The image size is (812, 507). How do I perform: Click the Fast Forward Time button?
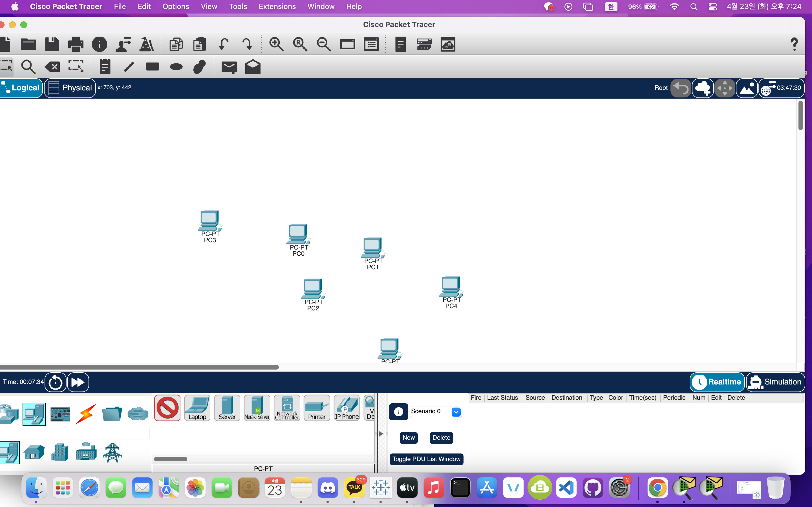78,382
